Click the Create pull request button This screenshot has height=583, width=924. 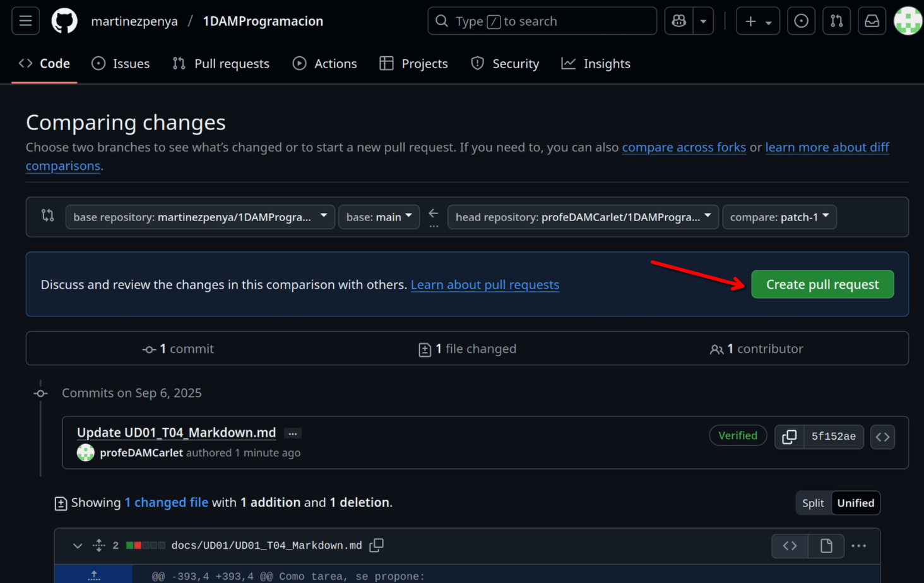coord(822,284)
